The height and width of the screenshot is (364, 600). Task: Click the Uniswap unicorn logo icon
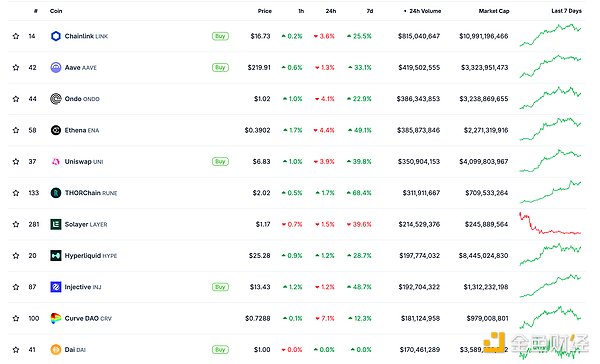tap(56, 162)
